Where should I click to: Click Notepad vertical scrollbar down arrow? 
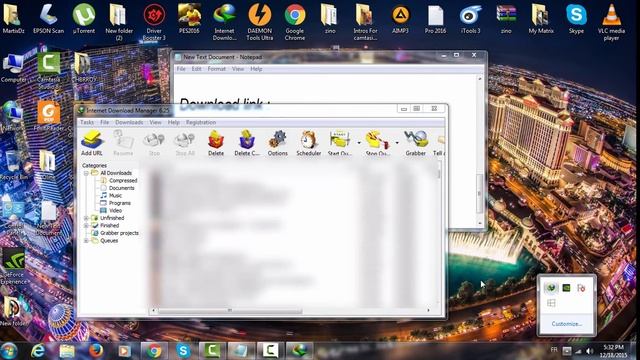480,223
